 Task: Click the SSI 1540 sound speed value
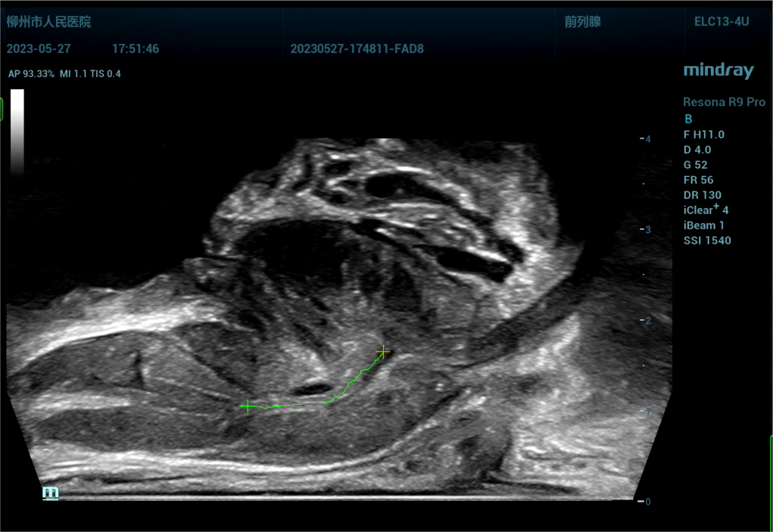click(x=706, y=241)
